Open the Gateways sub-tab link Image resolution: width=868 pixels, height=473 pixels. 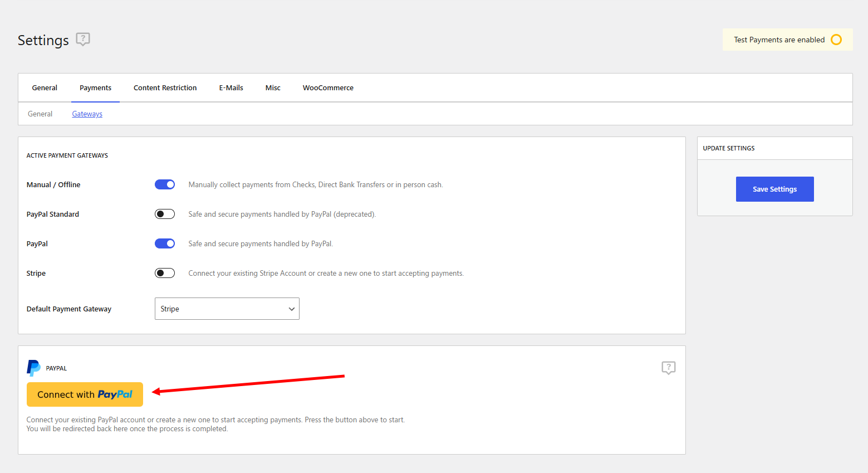(87, 114)
